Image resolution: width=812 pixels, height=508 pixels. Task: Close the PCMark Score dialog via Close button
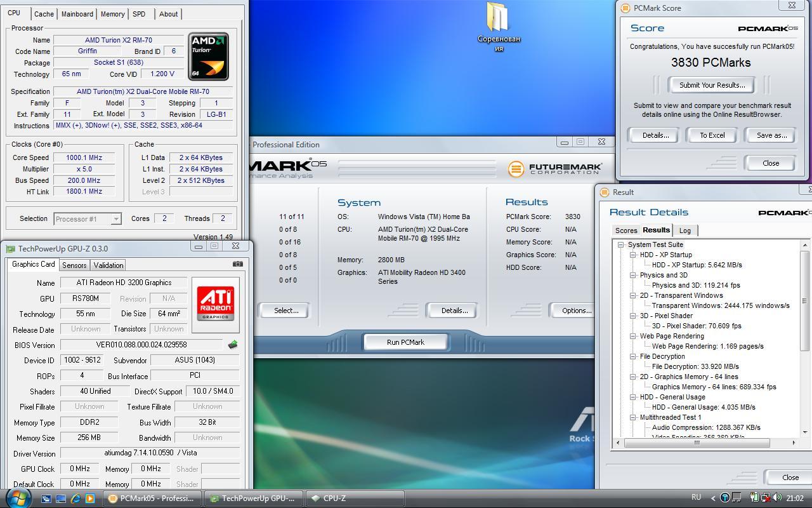[771, 163]
